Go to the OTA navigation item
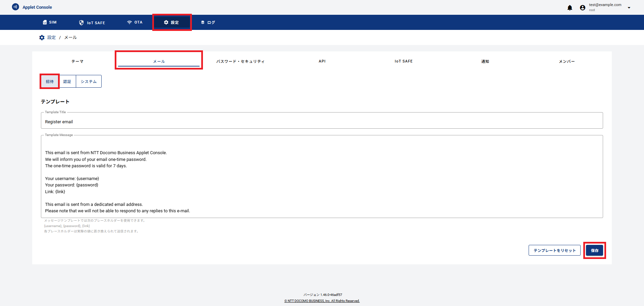Viewport: 644px width, 306px height. click(135, 23)
